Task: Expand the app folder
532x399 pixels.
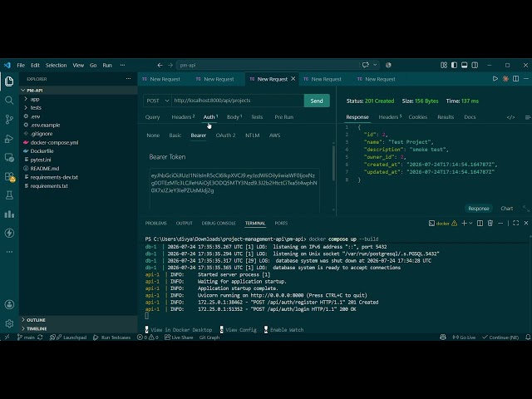Action: point(35,99)
